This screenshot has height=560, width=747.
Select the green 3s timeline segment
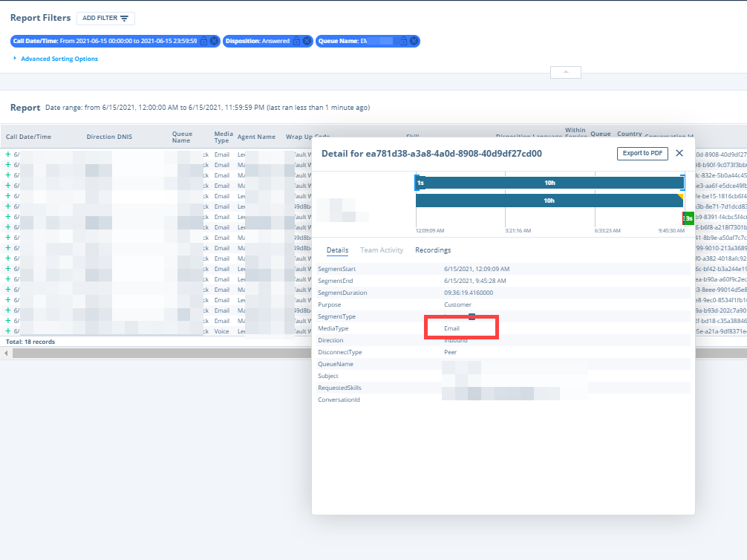click(x=688, y=218)
